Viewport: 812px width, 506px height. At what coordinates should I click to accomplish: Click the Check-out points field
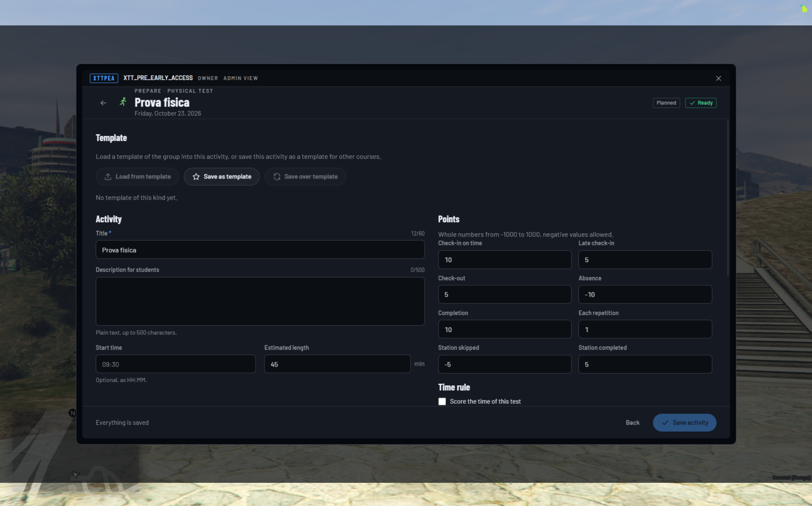coord(505,294)
